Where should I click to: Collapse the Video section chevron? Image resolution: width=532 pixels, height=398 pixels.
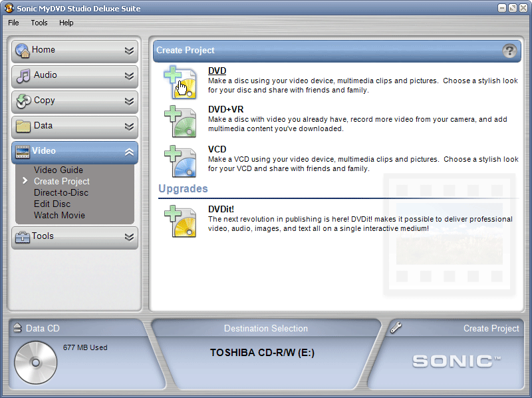tap(129, 152)
